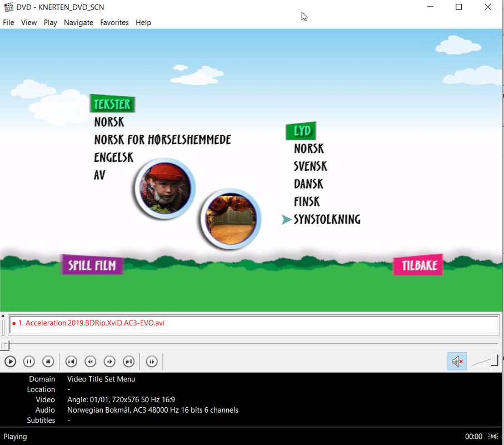This screenshot has height=445, width=504.
Task: Select NORSK under TEKSTER subtitles
Action: [x=109, y=122]
